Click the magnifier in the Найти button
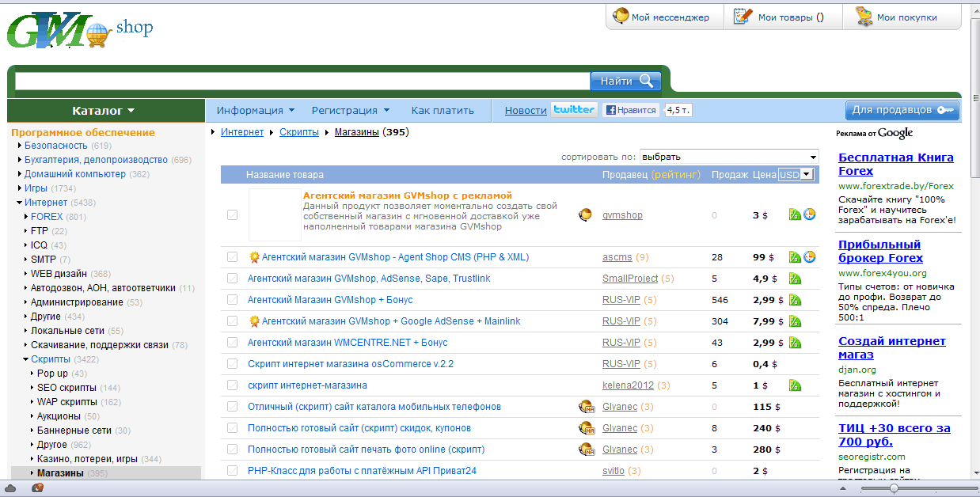 coord(646,81)
